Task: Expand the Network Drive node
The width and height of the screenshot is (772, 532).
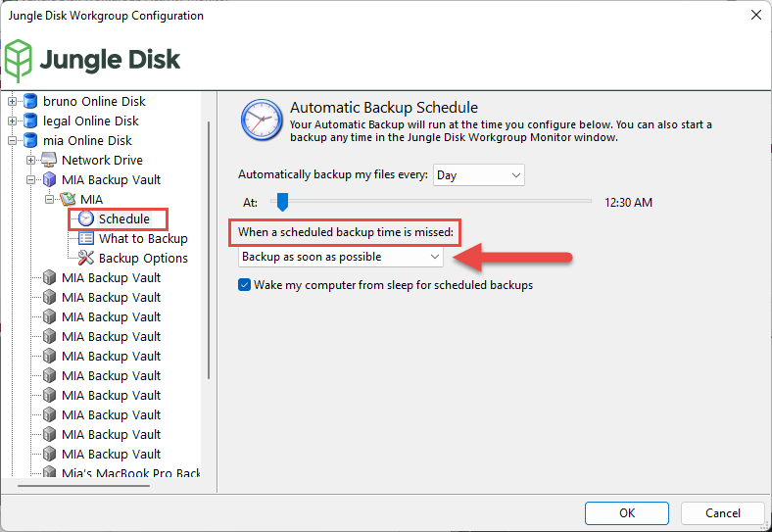Action: (x=30, y=161)
